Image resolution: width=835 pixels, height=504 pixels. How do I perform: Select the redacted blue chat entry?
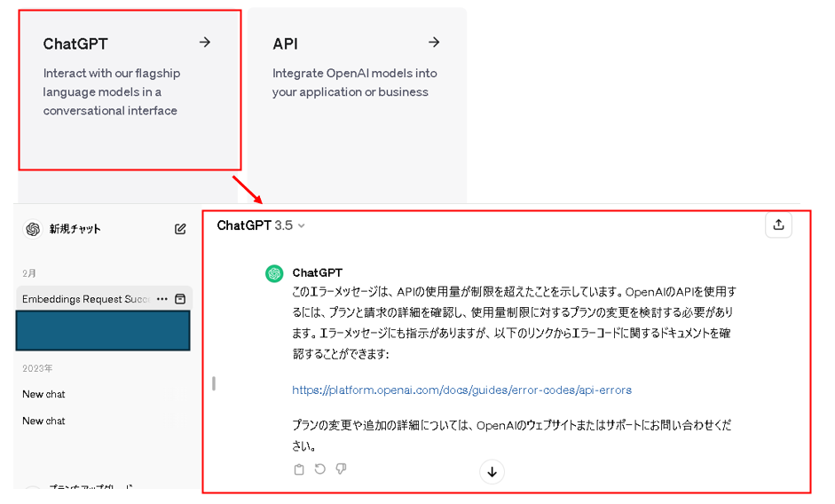tap(103, 330)
